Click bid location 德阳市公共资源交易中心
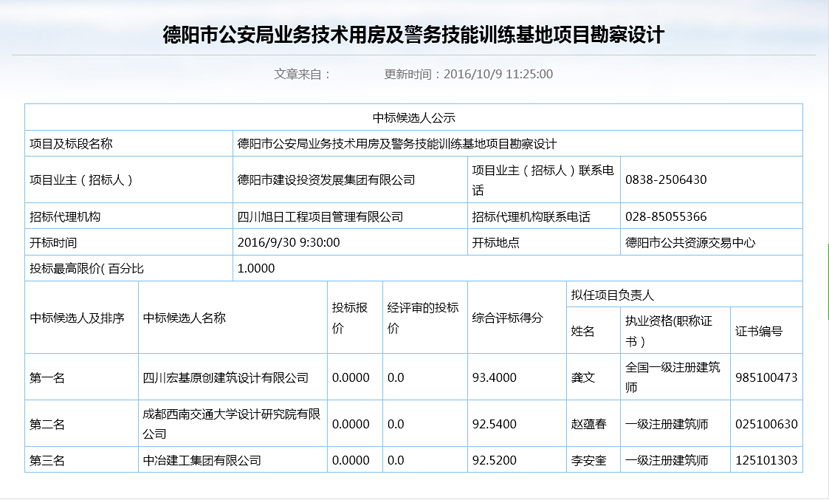Screen dimensions: 829x500 (x=690, y=242)
